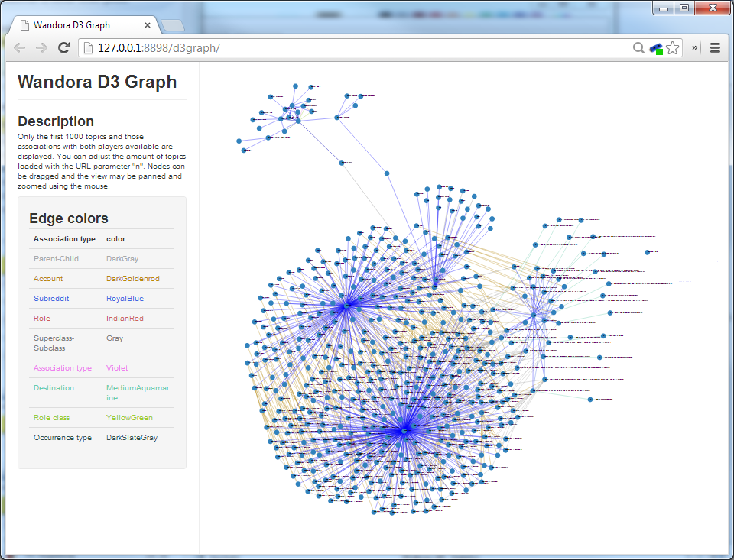Click the Subreddit association type row
This screenshot has height=560, width=734.
50,299
